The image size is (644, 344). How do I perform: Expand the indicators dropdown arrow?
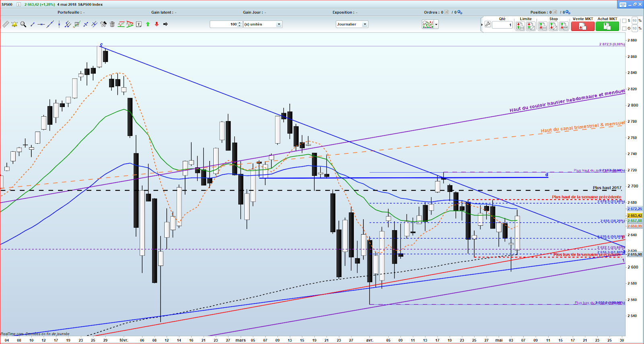(436, 25)
